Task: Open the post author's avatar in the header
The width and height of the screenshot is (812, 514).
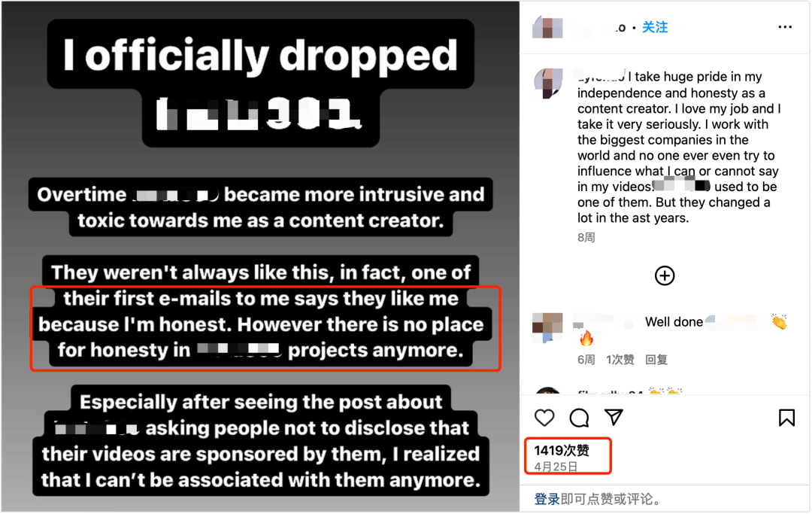Action: pyautogui.click(x=547, y=27)
